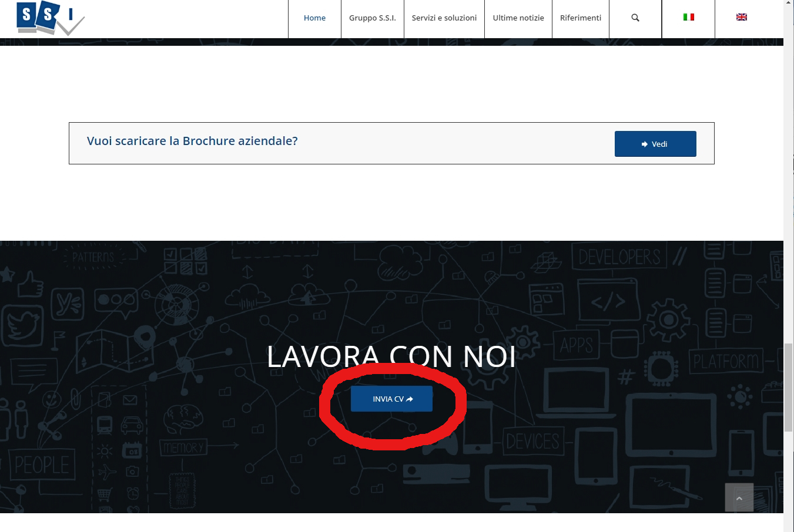Click the S.S.I. company logo
This screenshot has width=794, height=532.
[x=50, y=18]
